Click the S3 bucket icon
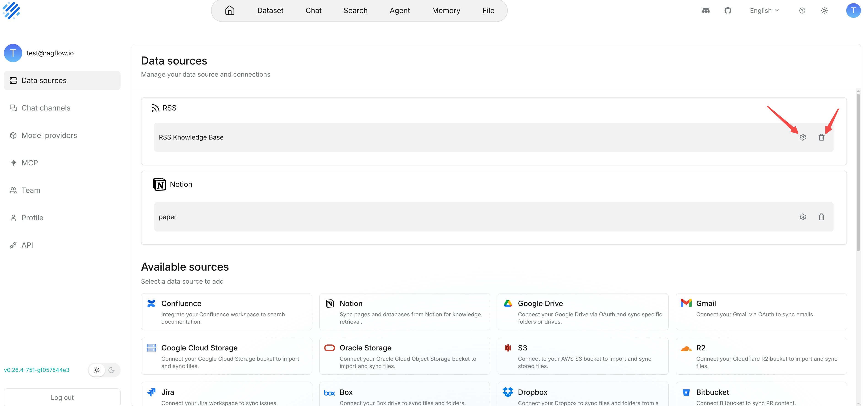Screen dimensions: 868x406 [x=508, y=348]
